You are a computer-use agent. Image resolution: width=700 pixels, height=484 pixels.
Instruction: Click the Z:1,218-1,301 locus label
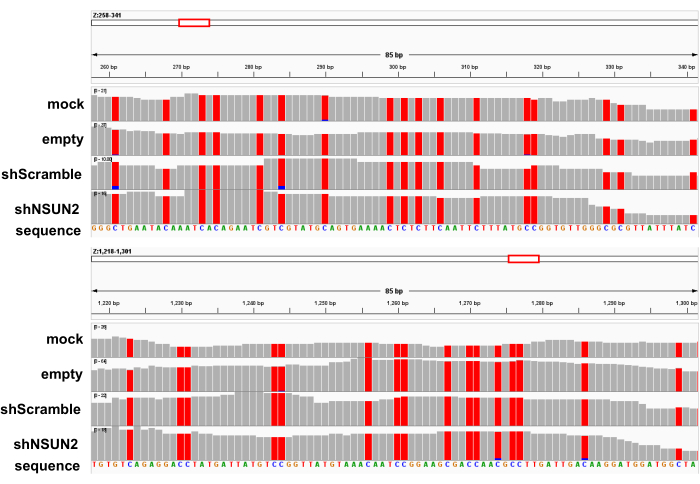pos(112,251)
